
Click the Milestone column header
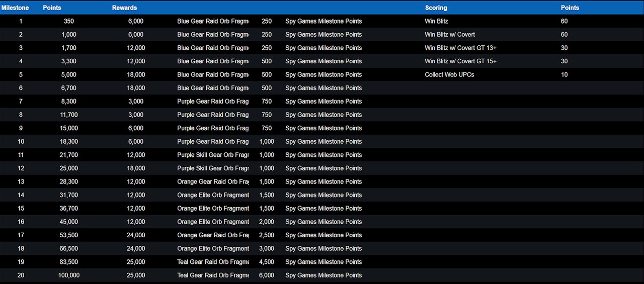(x=15, y=8)
